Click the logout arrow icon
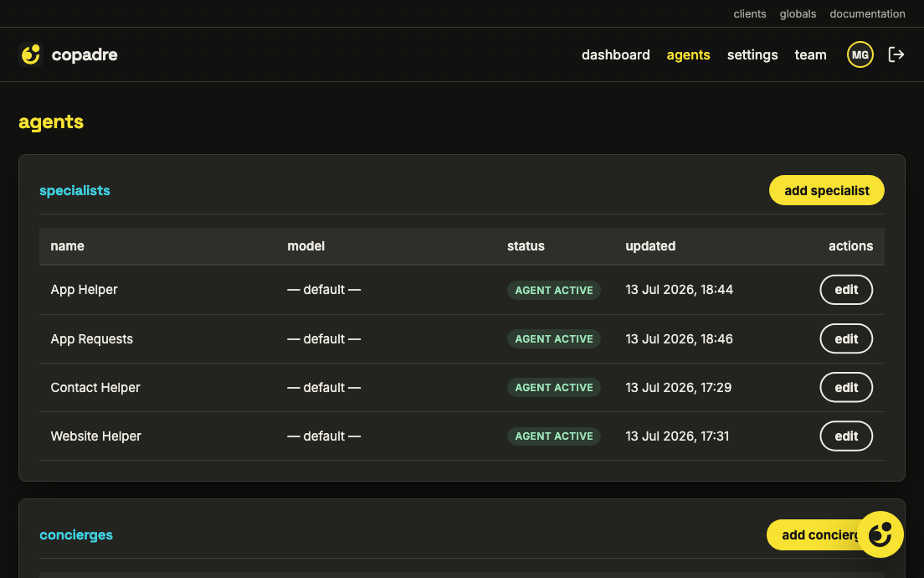This screenshot has height=578, width=924. pyautogui.click(x=896, y=54)
